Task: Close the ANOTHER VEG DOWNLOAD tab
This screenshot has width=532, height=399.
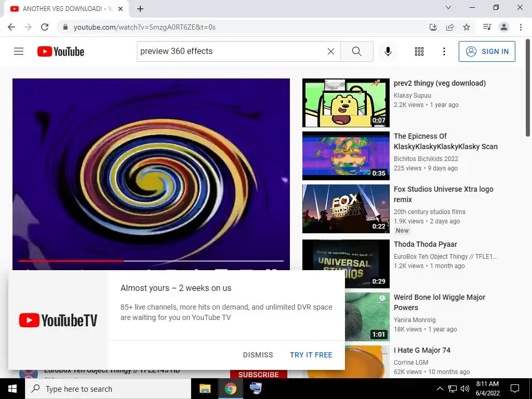Action: [x=121, y=9]
